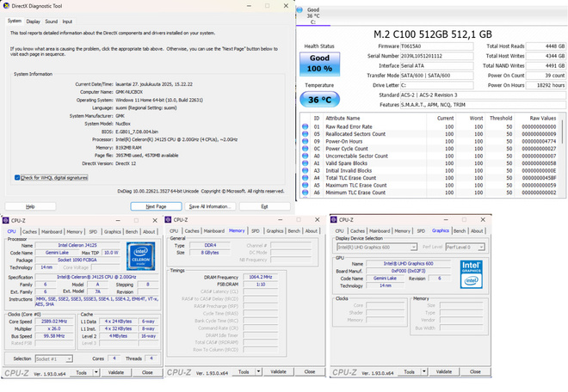Click the Intel Celeron logo in CPU-Z
The image size is (568, 392).
(141, 256)
